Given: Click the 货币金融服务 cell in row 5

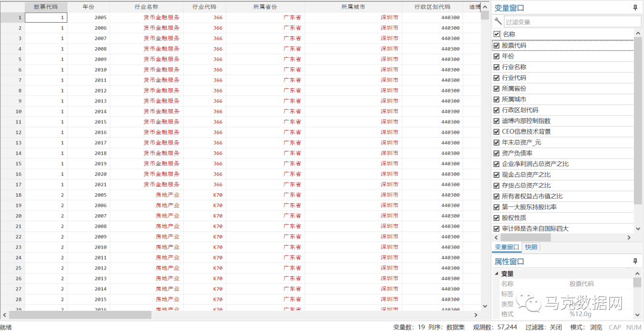Looking at the screenshot, I should pyautogui.click(x=147, y=59).
